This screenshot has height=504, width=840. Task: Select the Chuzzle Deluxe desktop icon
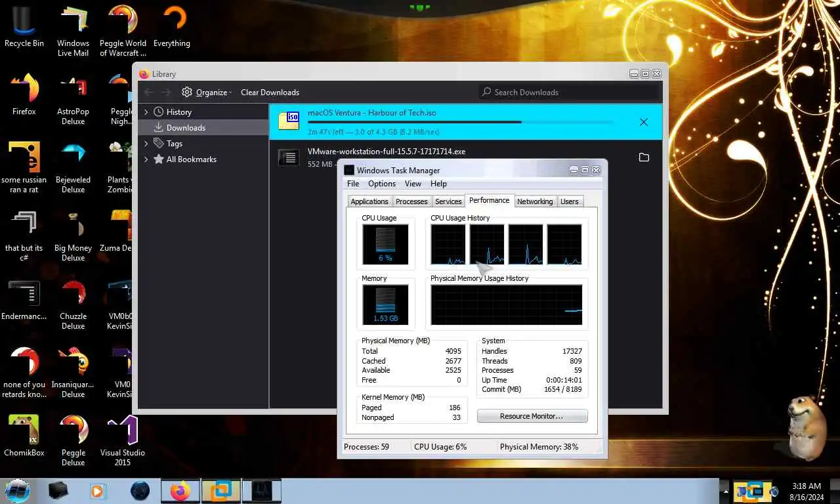point(73,303)
